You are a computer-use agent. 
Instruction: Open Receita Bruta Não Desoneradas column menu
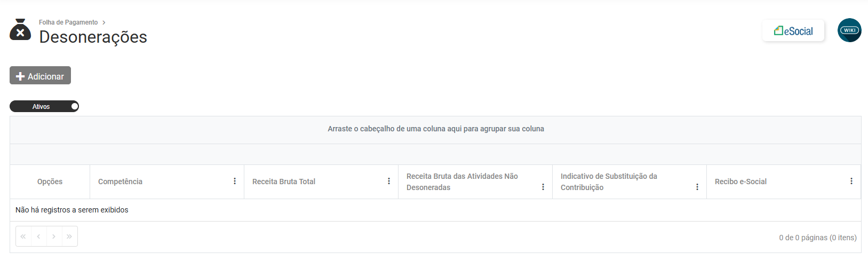click(543, 187)
